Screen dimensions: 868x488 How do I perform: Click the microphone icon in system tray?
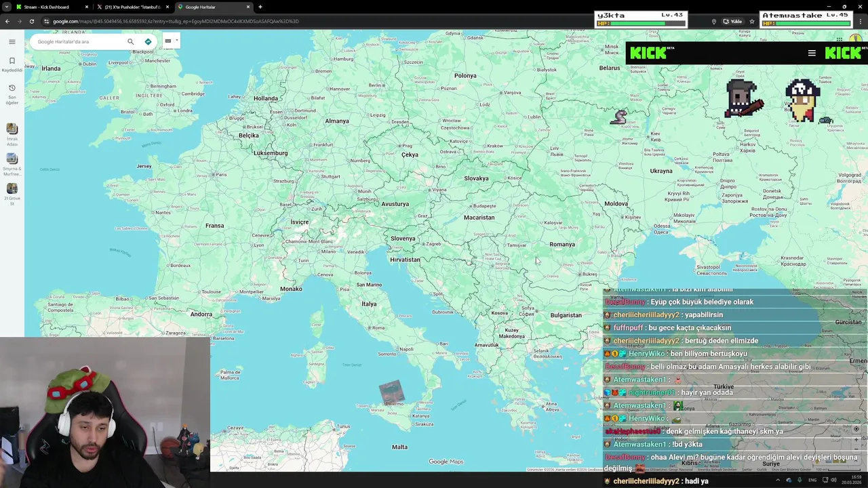click(800, 480)
